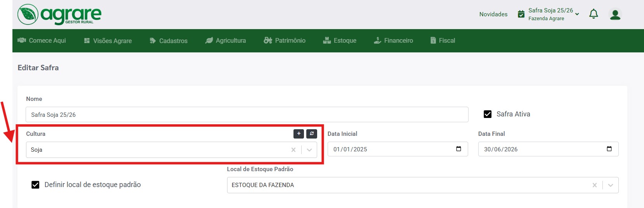Expand the Cultura dropdown arrow
Image resolution: width=644 pixels, height=208 pixels.
(x=309, y=150)
